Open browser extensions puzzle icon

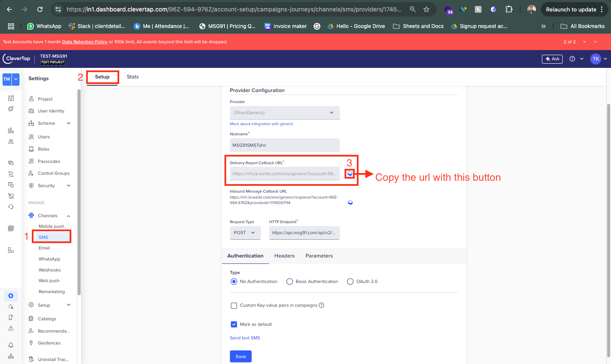[x=509, y=9]
